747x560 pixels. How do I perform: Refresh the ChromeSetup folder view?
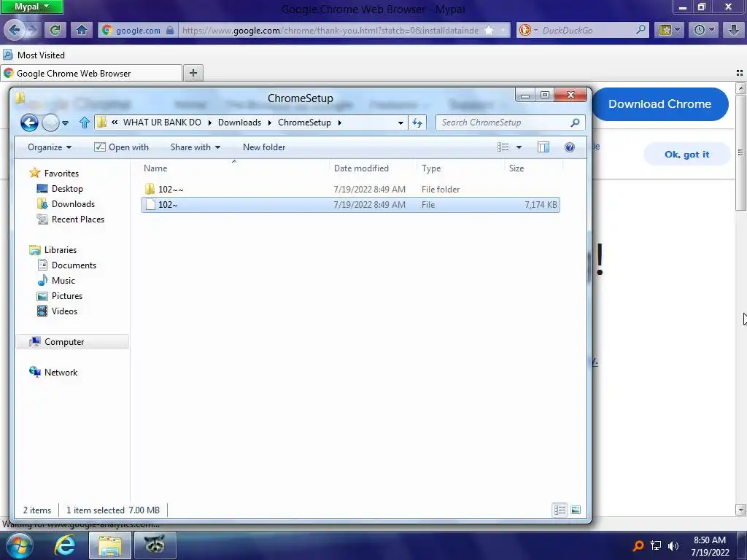point(417,122)
